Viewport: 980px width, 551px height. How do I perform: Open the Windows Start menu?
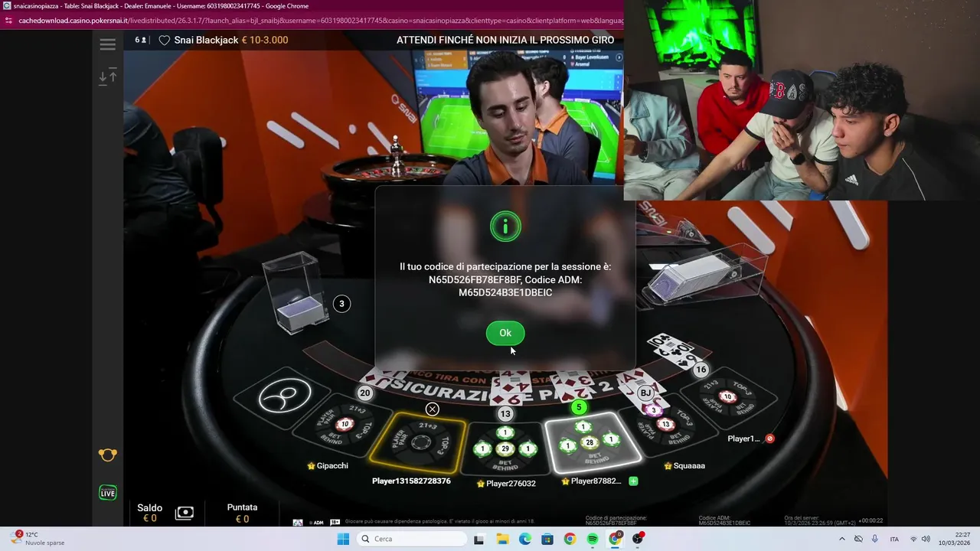(343, 539)
